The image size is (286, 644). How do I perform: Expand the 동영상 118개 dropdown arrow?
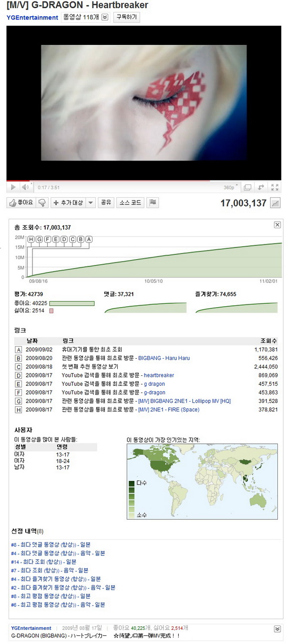105,17
